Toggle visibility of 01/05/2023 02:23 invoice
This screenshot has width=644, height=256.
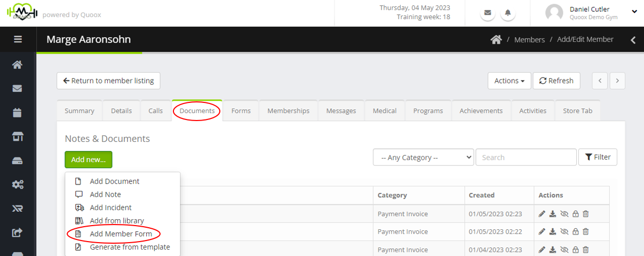(x=565, y=214)
